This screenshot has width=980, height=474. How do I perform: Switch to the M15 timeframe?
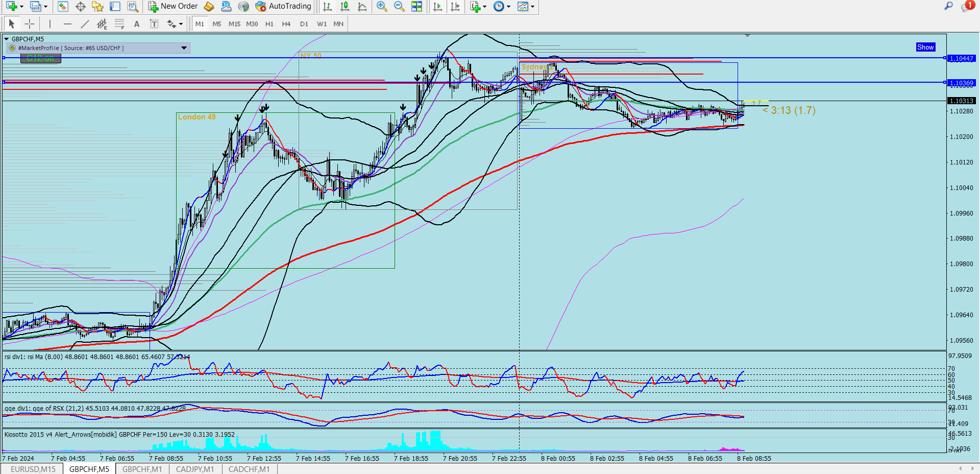[234, 24]
